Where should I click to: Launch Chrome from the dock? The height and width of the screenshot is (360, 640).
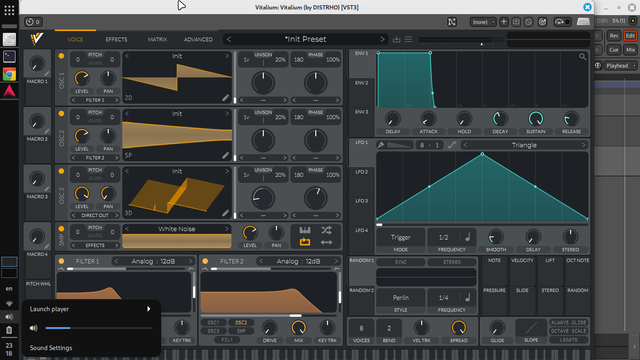click(x=9, y=74)
